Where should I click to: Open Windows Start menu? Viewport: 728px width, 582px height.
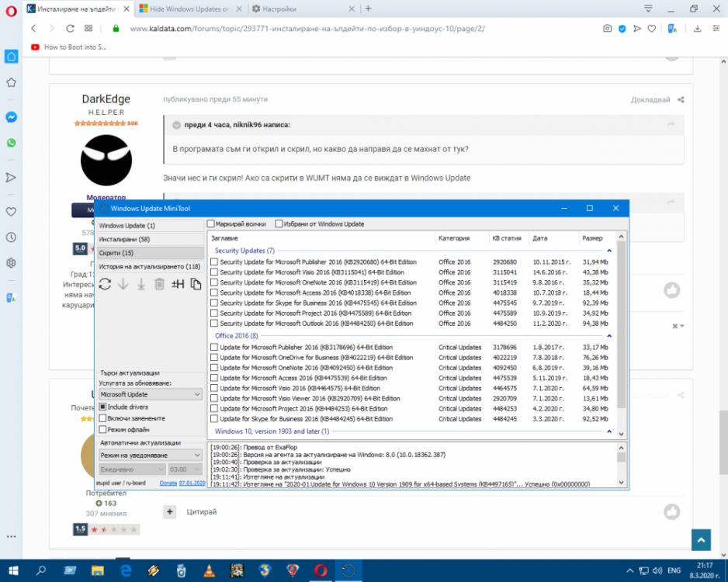coord(13,570)
